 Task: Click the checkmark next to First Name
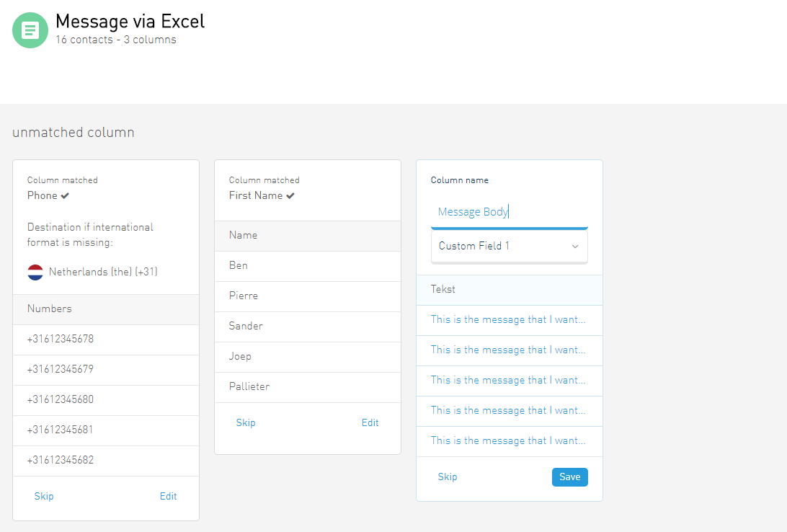point(290,196)
